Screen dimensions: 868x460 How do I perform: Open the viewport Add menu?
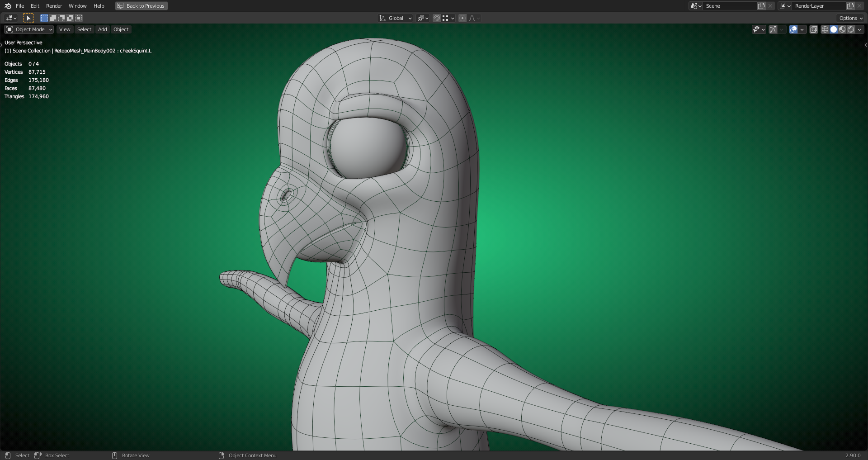pyautogui.click(x=103, y=29)
